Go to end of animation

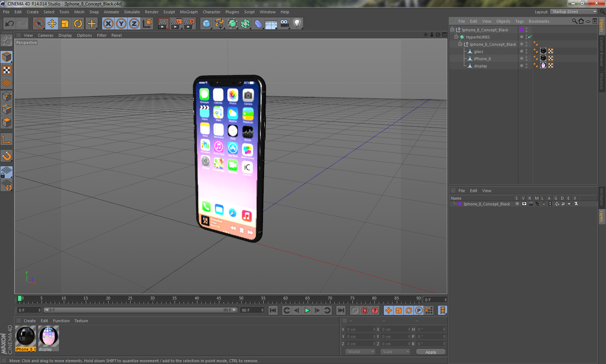pos(341,310)
